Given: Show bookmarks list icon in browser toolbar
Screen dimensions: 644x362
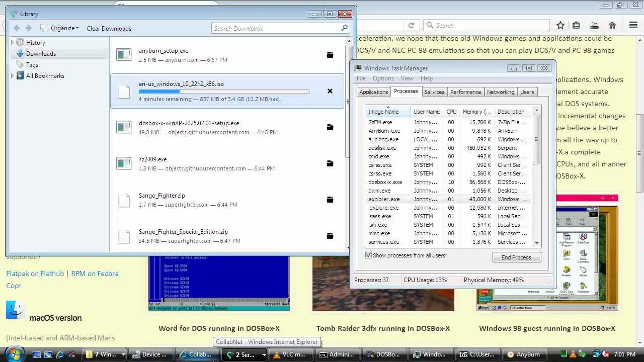Looking at the screenshot, I should (x=577, y=25).
